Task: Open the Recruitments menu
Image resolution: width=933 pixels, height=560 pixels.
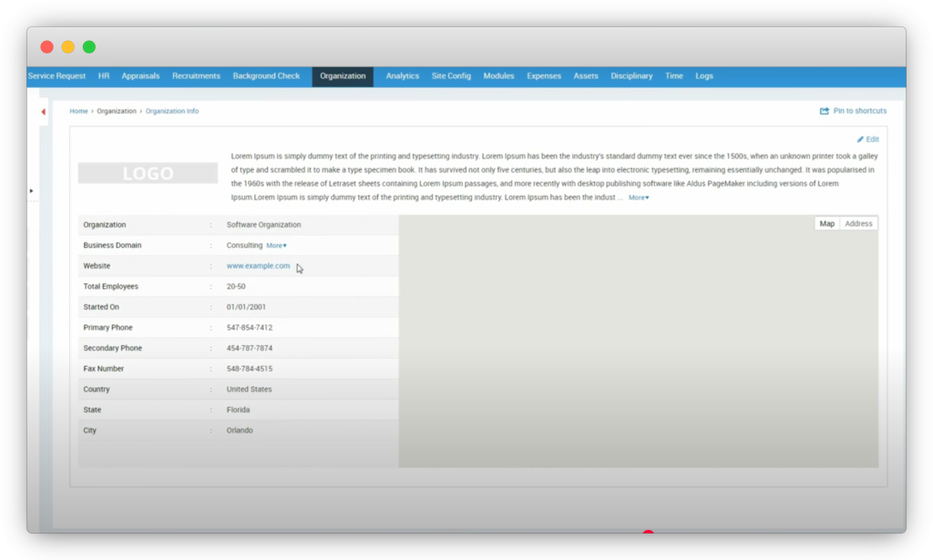Action: pyautogui.click(x=196, y=76)
